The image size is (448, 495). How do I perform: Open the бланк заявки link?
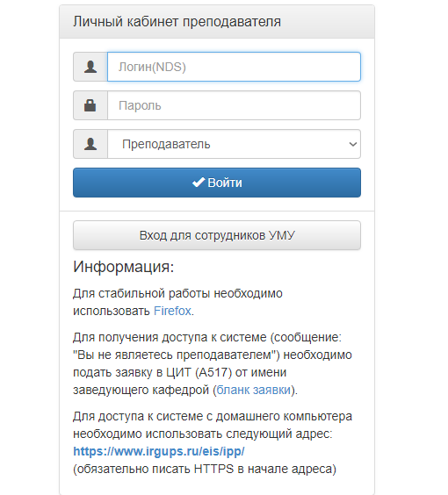click(253, 390)
